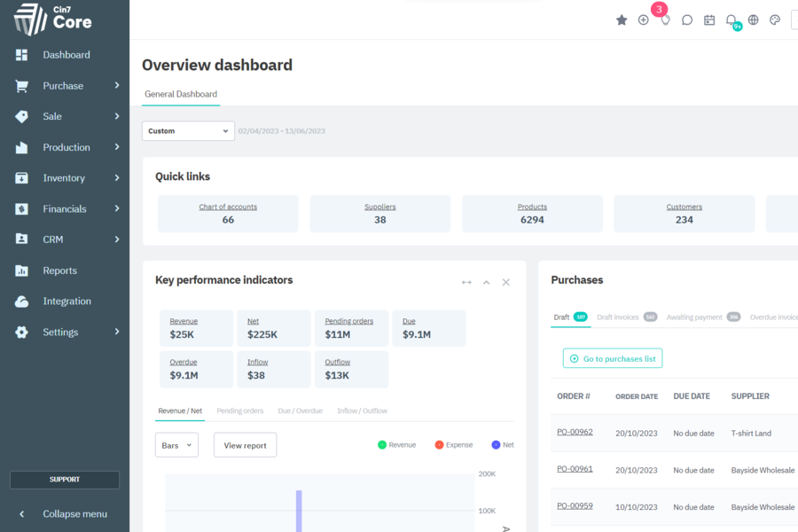
Task: Click the Purchase cart icon
Action: pyautogui.click(x=21, y=86)
